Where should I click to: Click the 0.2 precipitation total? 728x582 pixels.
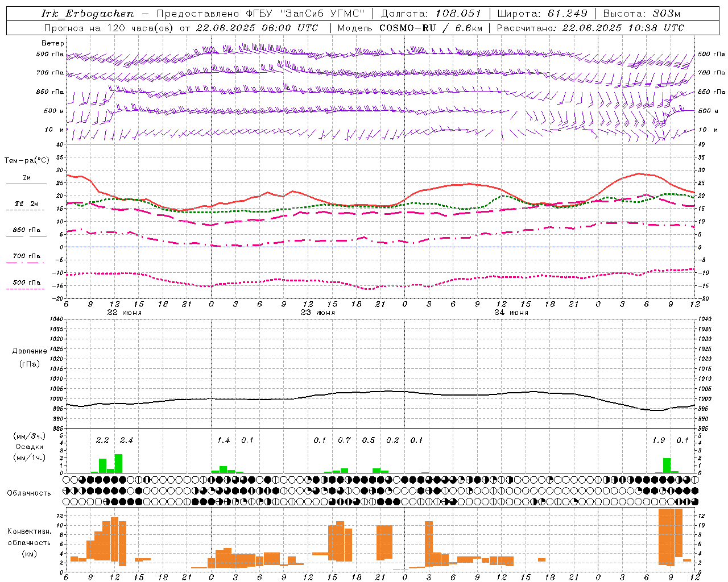click(x=392, y=440)
